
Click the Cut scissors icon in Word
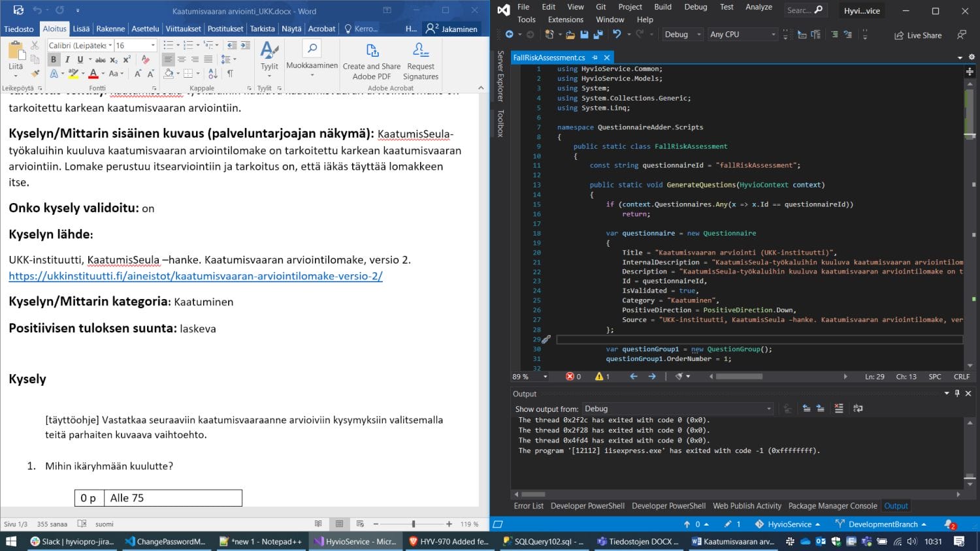tap(35, 46)
